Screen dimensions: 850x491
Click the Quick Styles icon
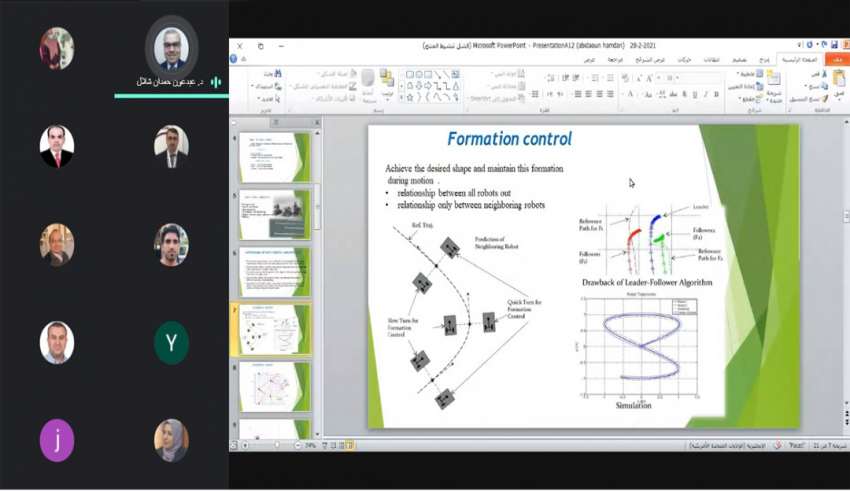(x=368, y=77)
